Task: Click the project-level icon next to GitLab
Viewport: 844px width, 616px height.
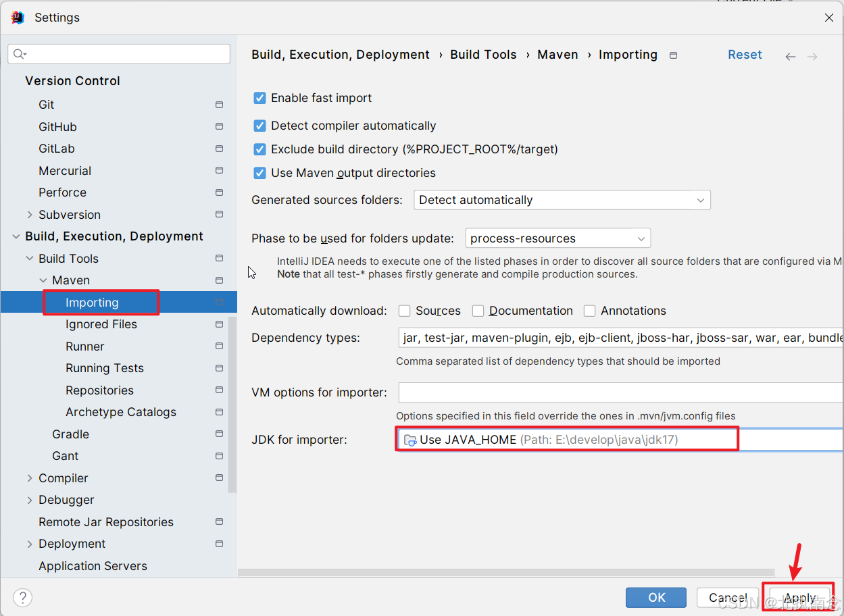Action: pos(219,149)
